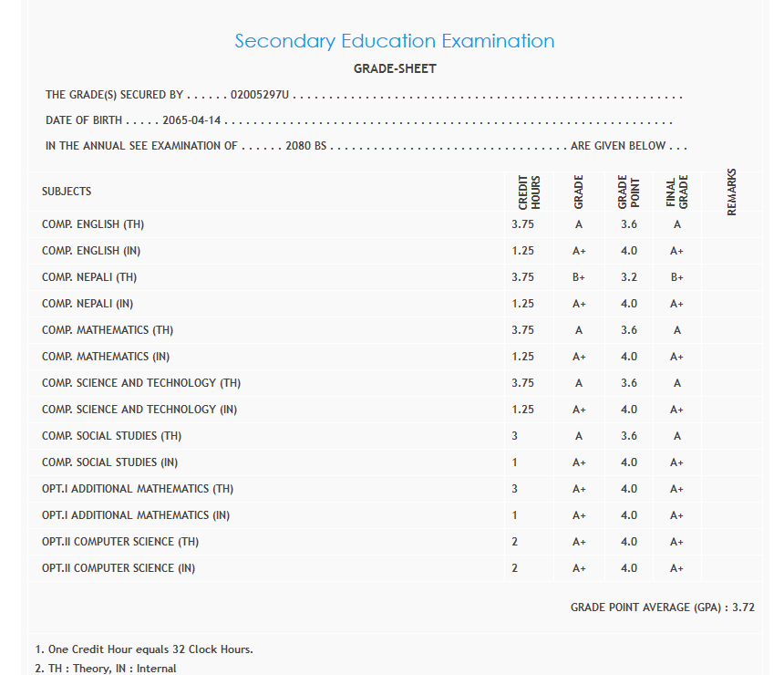This screenshot has width=784, height=675.
Task: Select the COMP. ENGLISH (TH) subject row
Action: 93,224
